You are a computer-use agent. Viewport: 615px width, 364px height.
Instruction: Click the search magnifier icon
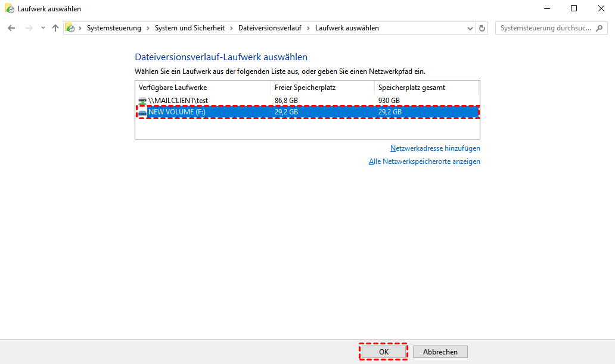pyautogui.click(x=601, y=28)
